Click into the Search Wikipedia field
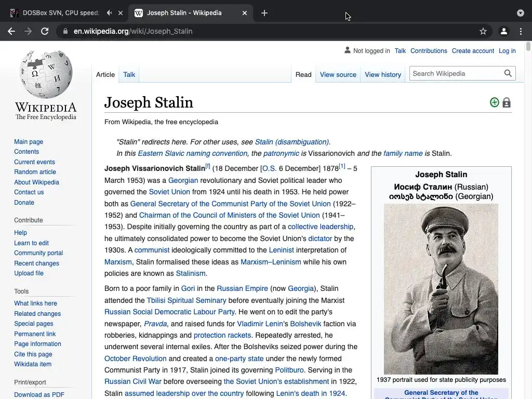The height and width of the screenshot is (399, 532). point(456,73)
